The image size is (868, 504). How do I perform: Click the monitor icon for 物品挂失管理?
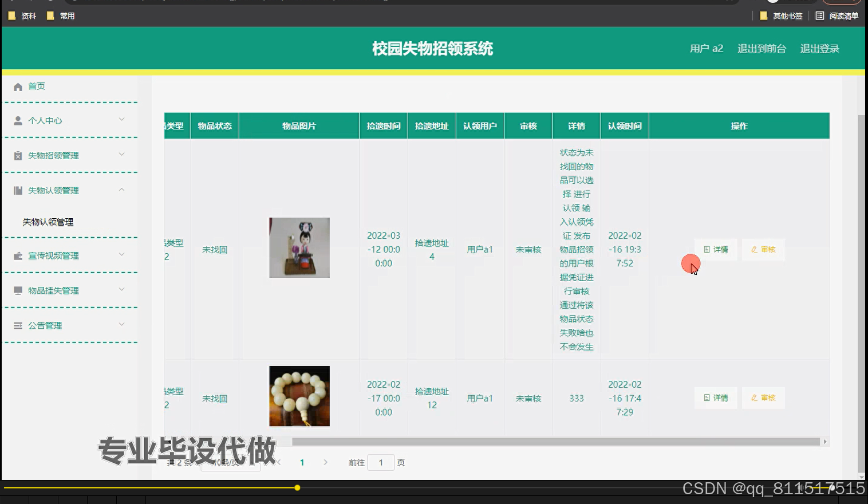(18, 291)
